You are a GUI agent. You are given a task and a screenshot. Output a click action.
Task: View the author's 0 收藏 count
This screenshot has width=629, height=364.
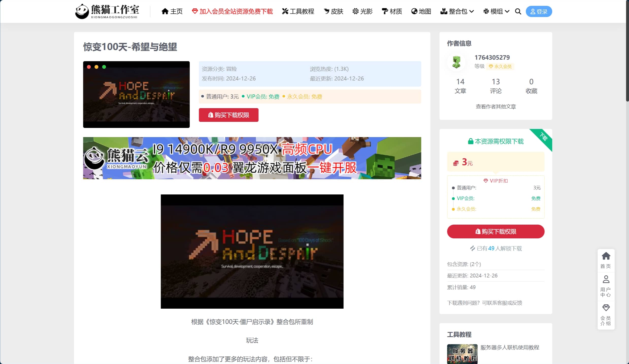coord(531,86)
